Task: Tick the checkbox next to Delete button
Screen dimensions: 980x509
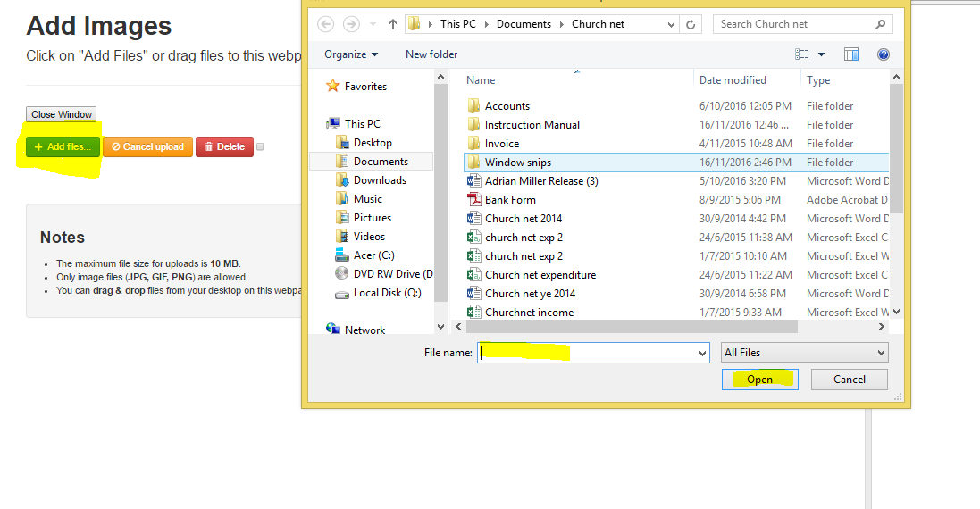Action: coord(261,146)
